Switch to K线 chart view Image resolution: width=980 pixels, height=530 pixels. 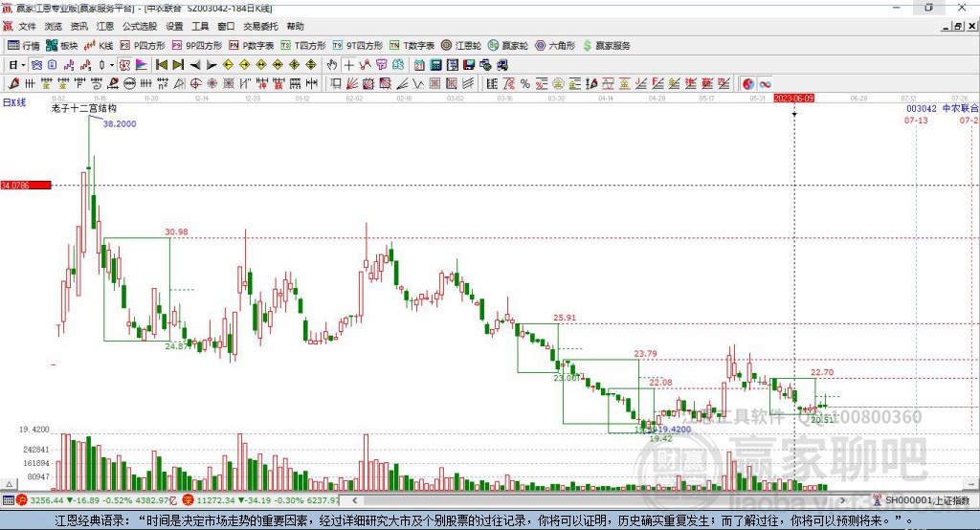coord(99,46)
